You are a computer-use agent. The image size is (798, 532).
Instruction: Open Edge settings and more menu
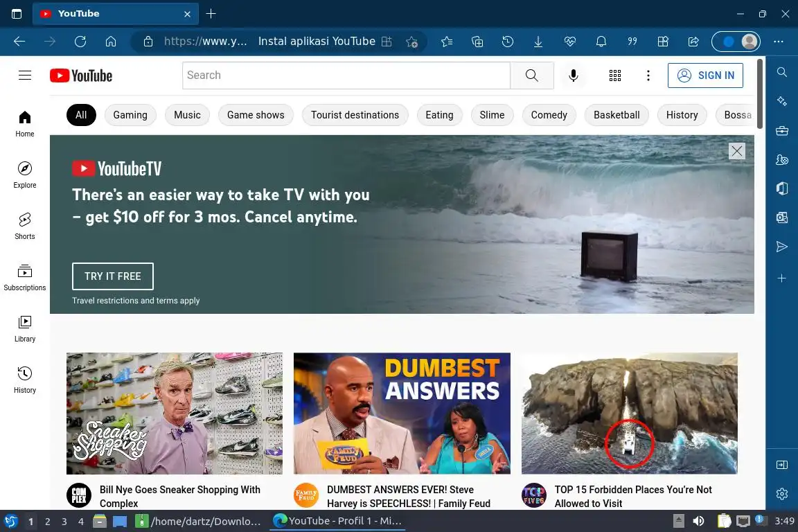point(778,42)
